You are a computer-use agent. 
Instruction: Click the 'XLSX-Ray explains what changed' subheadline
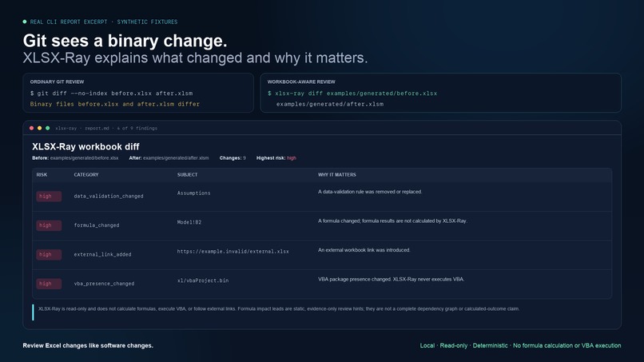click(195, 58)
